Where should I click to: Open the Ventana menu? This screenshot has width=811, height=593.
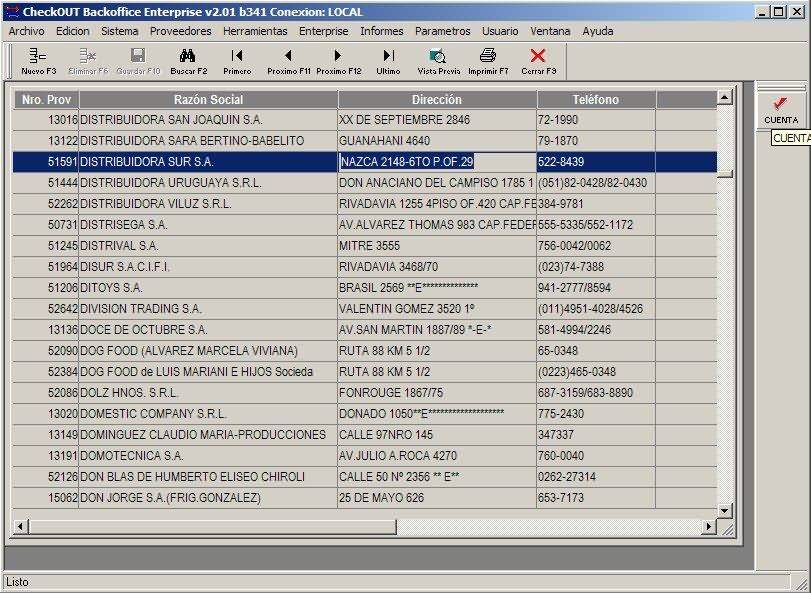click(550, 31)
